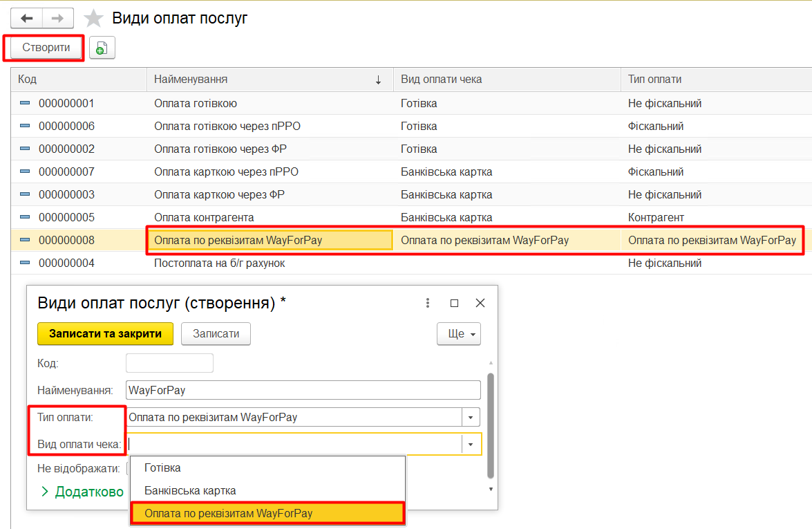The height and width of the screenshot is (529, 812).
Task: Click the Найменування input field
Action: pyautogui.click(x=303, y=390)
